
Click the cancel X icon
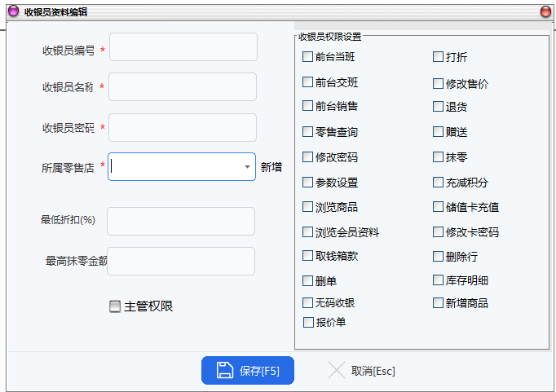coord(336,370)
